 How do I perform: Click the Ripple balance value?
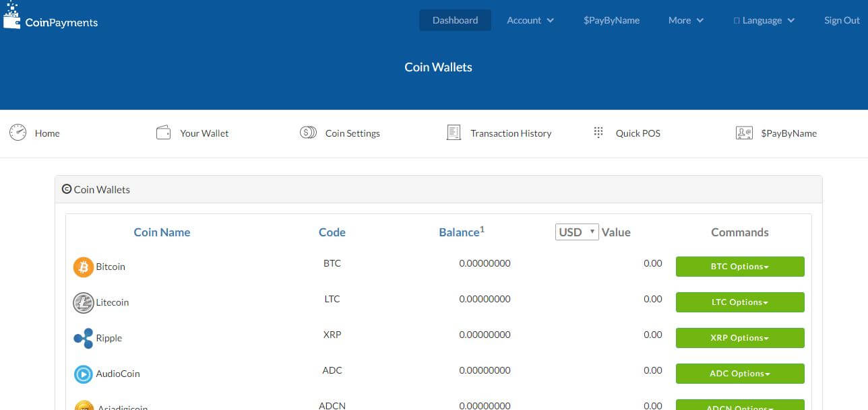coord(485,335)
